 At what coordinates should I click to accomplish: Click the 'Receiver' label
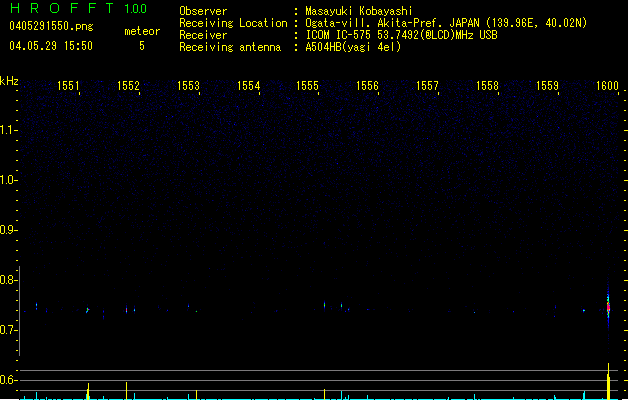point(203,35)
